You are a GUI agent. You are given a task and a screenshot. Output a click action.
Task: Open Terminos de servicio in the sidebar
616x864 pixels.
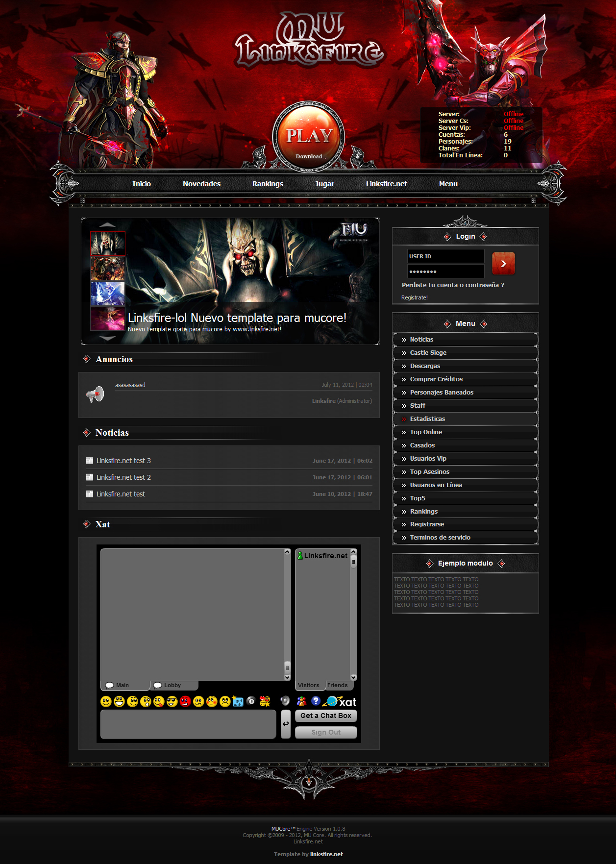click(x=466, y=538)
